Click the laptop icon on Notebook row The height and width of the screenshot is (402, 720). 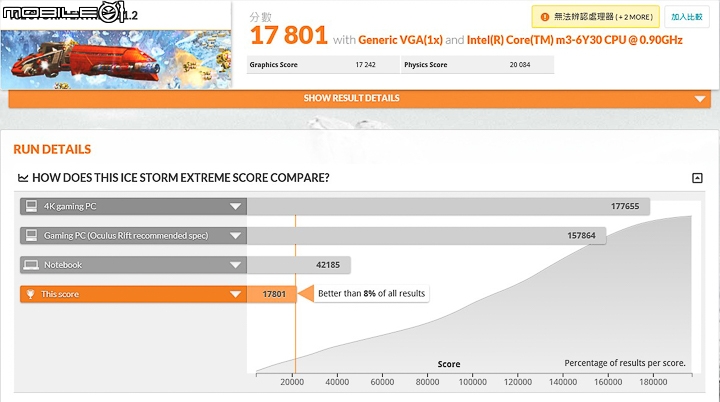pos(31,265)
